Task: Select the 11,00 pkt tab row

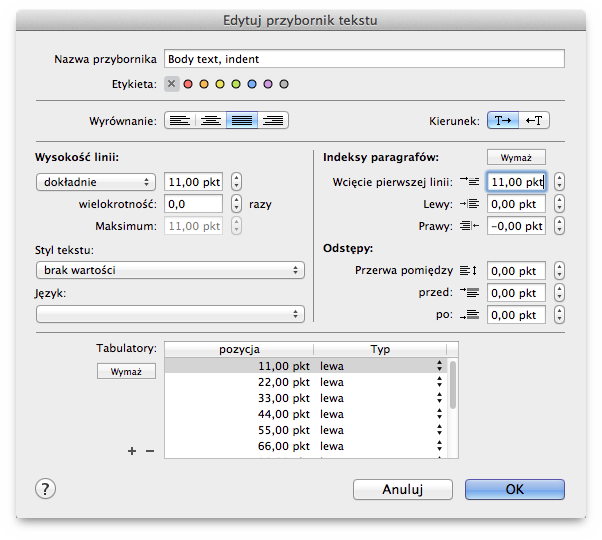Action: click(306, 366)
